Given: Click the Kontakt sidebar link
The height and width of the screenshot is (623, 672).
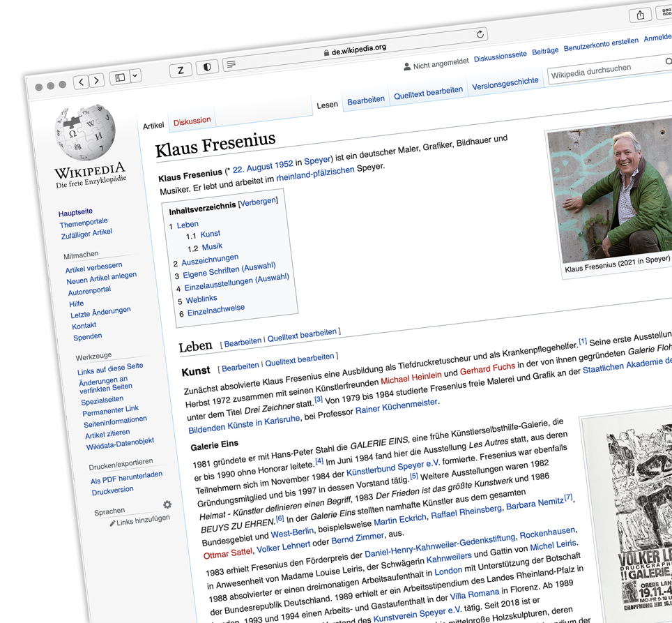Looking at the screenshot, I should point(84,326).
